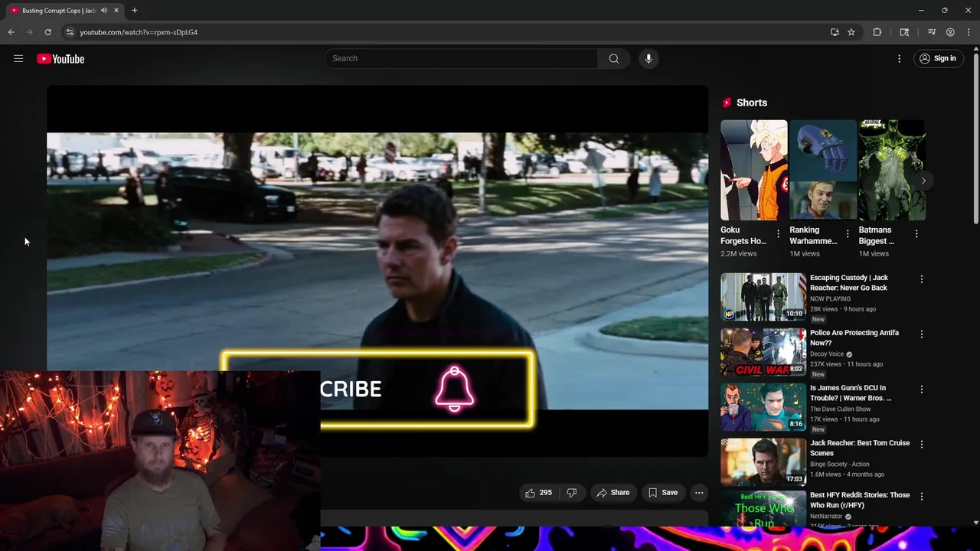Go back in browser history
This screenshot has height=551, width=980.
tap(11, 32)
